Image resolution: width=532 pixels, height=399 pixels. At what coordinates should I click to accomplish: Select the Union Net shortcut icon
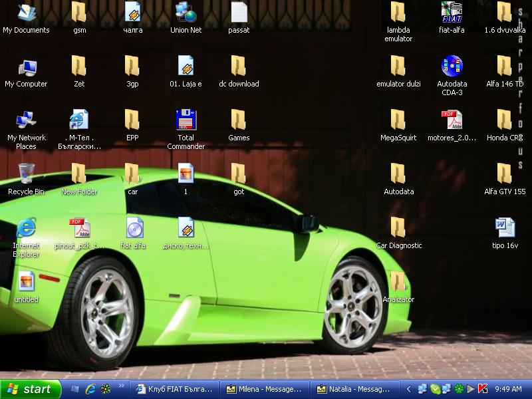[186, 13]
